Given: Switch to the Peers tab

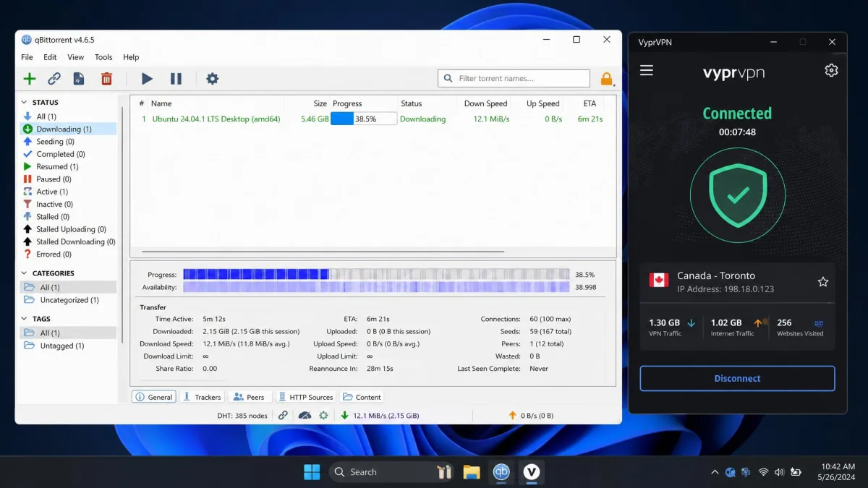Looking at the screenshot, I should [250, 397].
